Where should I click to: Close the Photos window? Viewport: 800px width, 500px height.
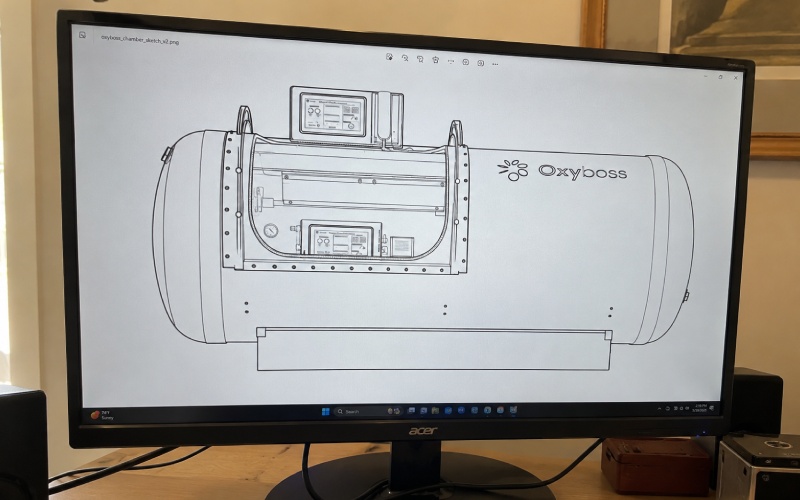[x=736, y=78]
